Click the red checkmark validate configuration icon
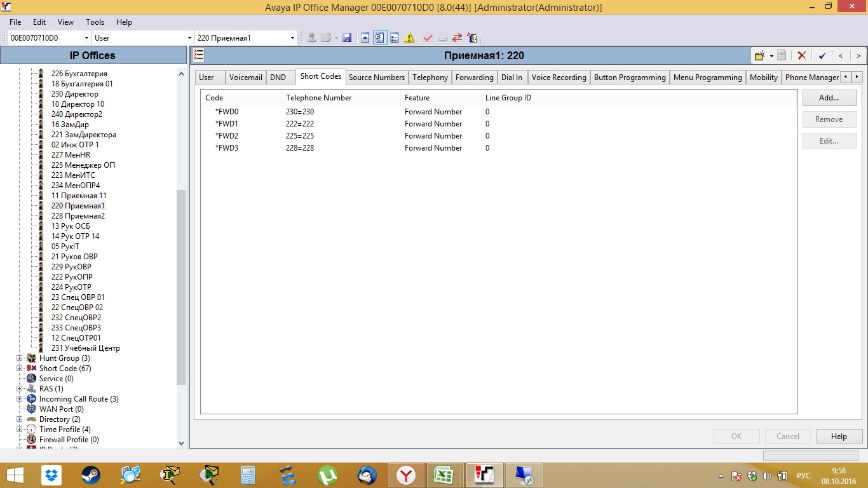The image size is (868, 488). click(x=428, y=38)
